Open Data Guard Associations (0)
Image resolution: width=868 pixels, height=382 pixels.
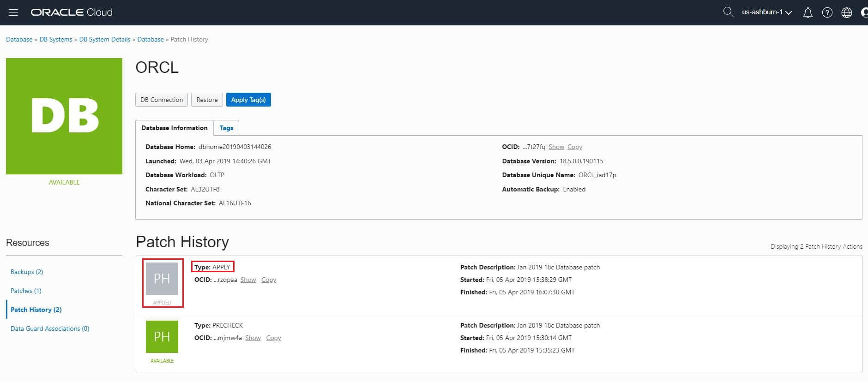[x=50, y=328]
